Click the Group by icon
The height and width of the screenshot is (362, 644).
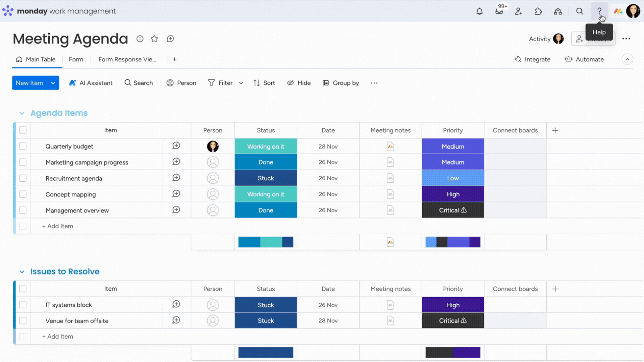pyautogui.click(x=326, y=83)
